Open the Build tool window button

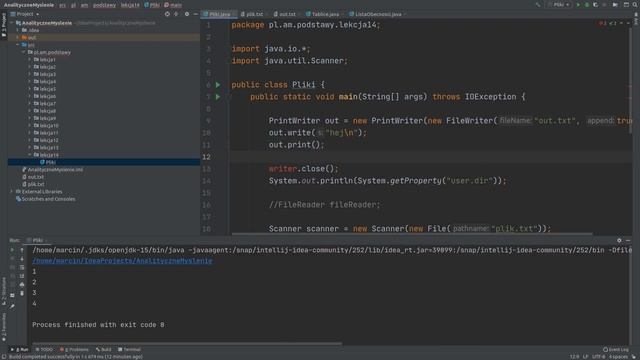coord(104,349)
